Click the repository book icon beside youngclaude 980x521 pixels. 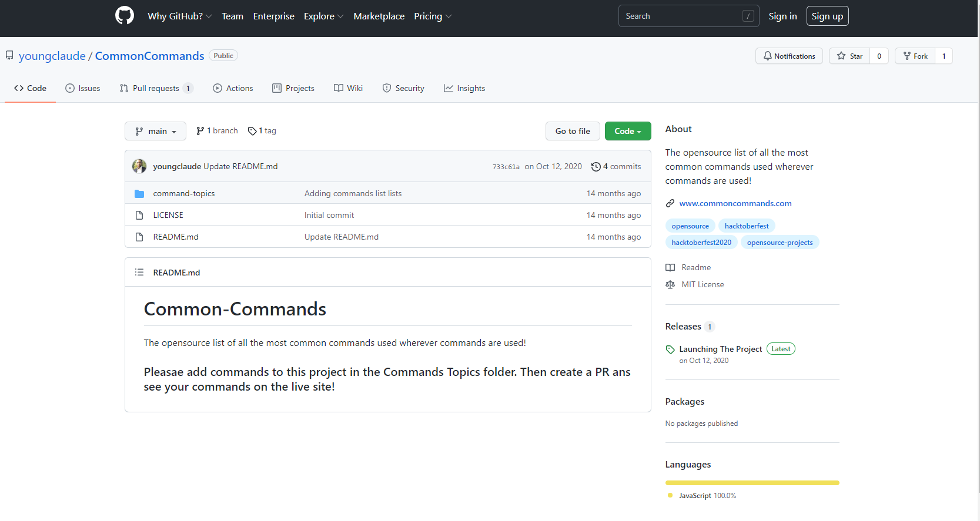pyautogui.click(x=9, y=56)
